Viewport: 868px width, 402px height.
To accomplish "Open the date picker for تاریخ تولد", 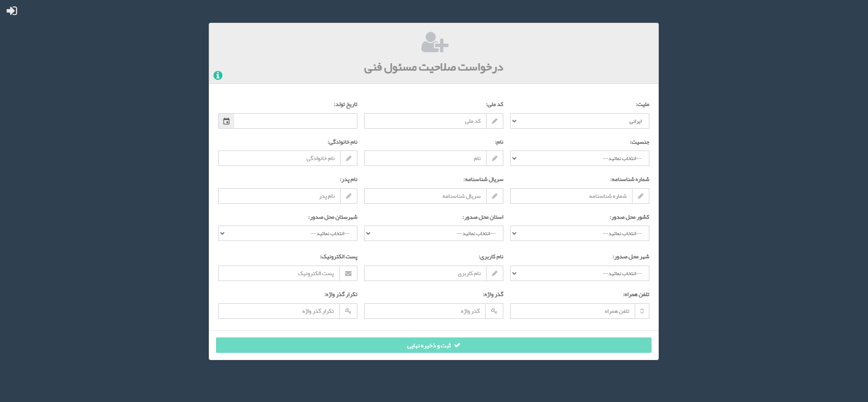I will pyautogui.click(x=226, y=121).
